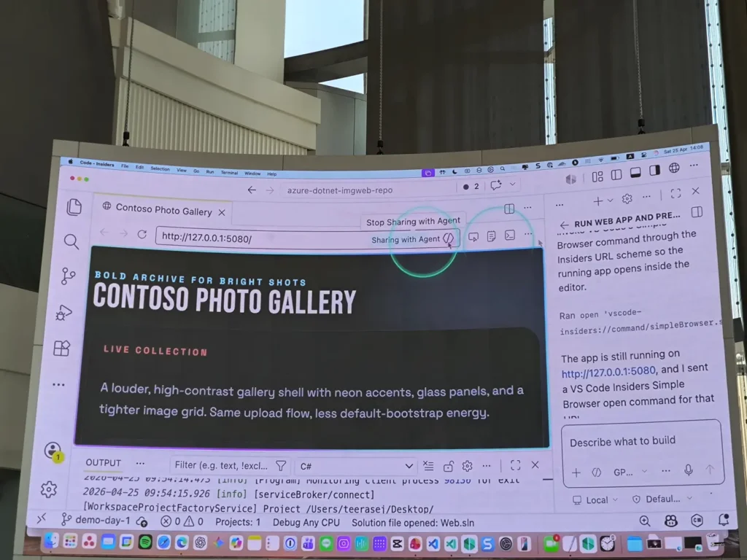Reload the Simple Browser page
Viewport: 747px width, 560px height.
point(142,235)
